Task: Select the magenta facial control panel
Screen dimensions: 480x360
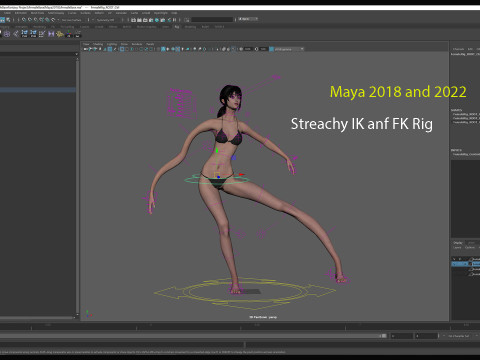Action: [181, 104]
